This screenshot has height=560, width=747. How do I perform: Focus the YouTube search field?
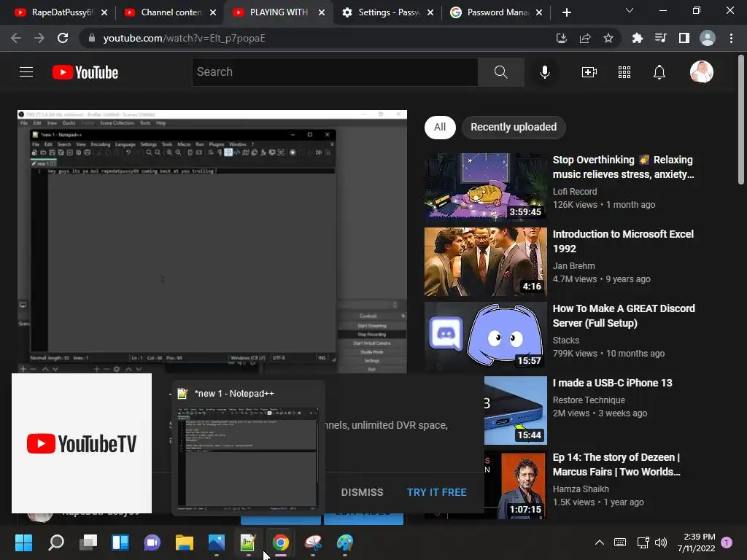click(x=335, y=72)
